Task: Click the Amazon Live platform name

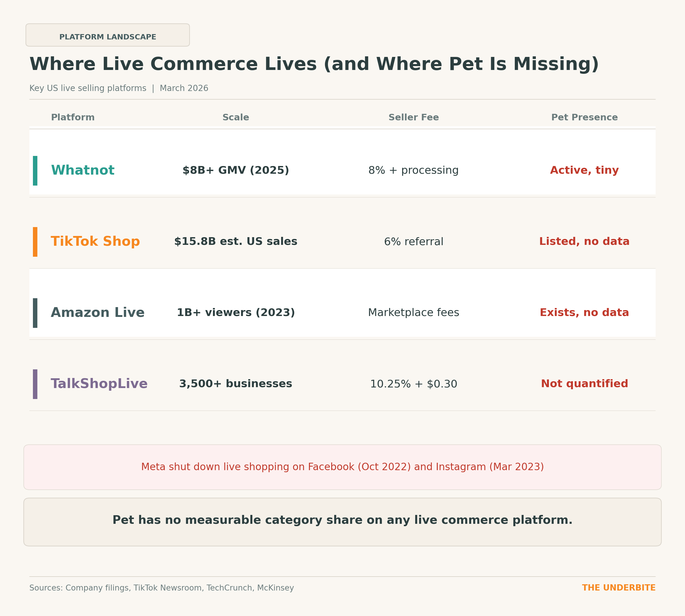Action: click(98, 313)
